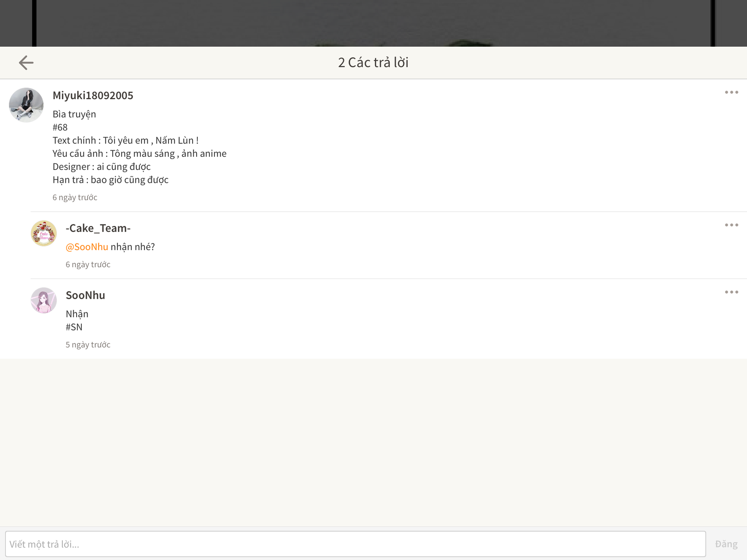Screen dimensions: 747x560
Task: Click 'Hạn trả : bao giờ cũng được' line
Action: (110, 180)
